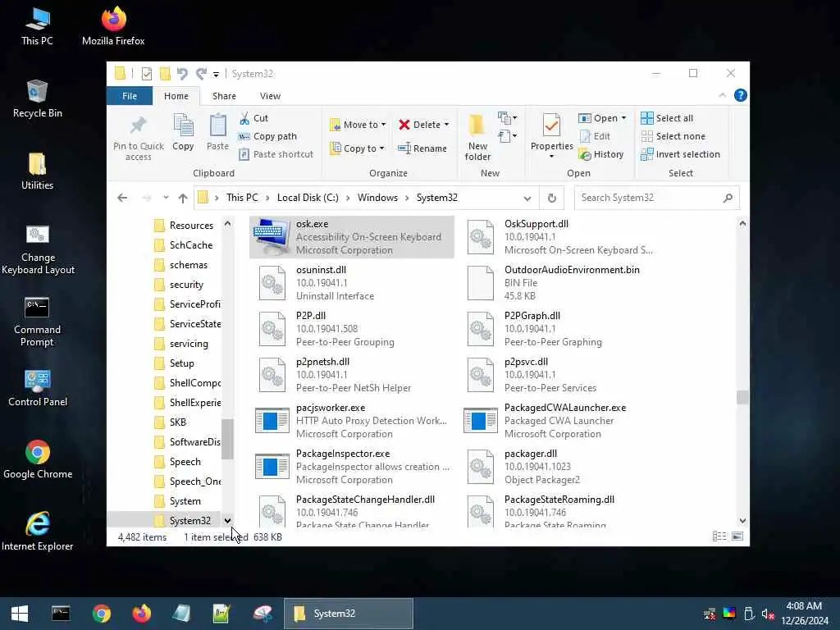Select OutdoorAudioEnvironment.bin file
The width and height of the screenshot is (840, 630).
560,283
